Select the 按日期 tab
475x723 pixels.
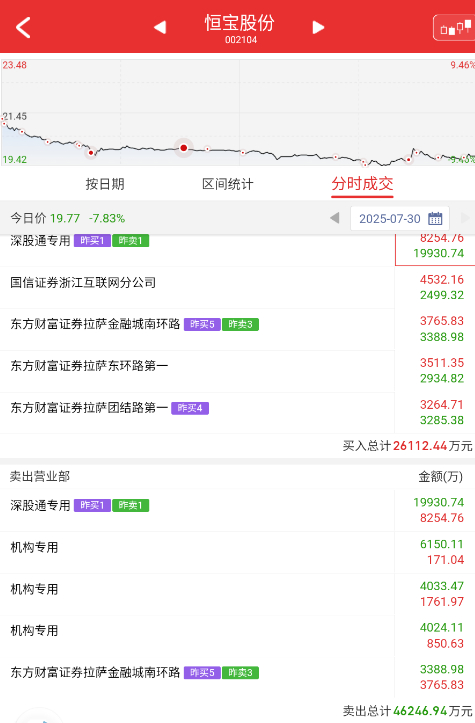pyautogui.click(x=105, y=184)
